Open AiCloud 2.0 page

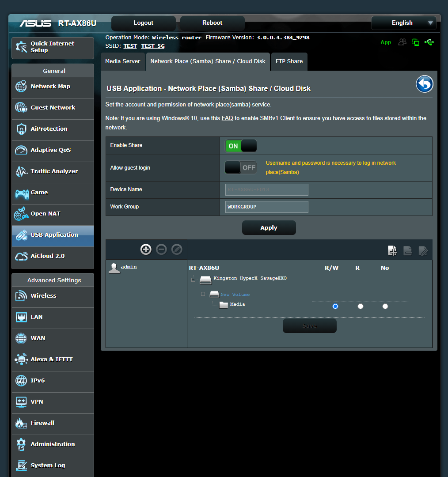pyautogui.click(x=53, y=257)
